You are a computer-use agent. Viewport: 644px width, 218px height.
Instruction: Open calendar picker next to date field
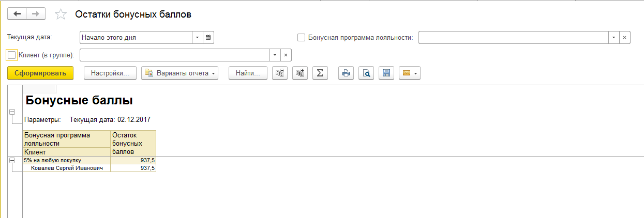[208, 38]
